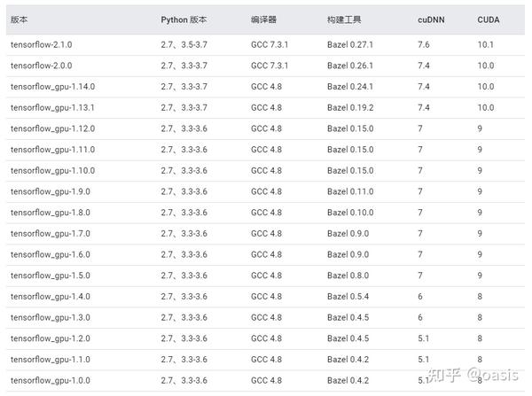The width and height of the screenshot is (532, 396).
Task: Click Bazel 0.27.1 build tool cell
Action: pos(350,45)
